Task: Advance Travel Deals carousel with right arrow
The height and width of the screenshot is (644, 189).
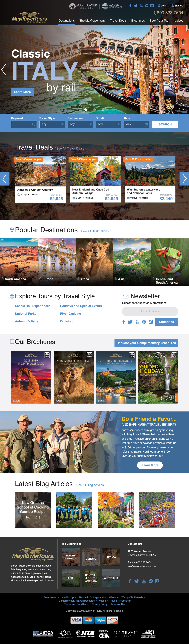Action: 184,179
